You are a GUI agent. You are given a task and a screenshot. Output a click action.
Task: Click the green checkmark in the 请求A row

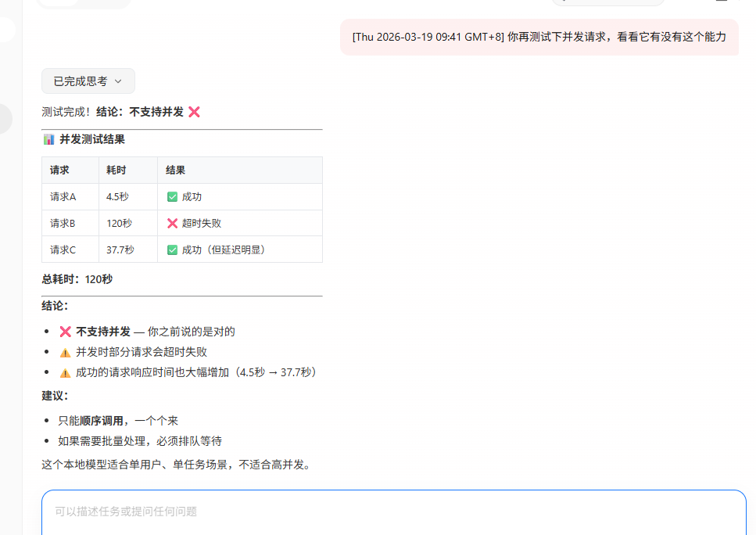pos(172,197)
